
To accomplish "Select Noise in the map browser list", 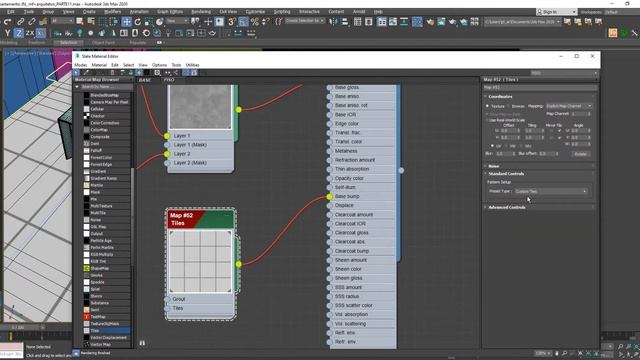I will pos(107,220).
